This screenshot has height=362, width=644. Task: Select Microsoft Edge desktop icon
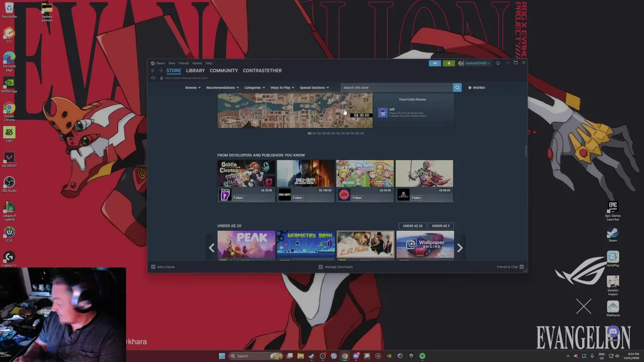point(9,62)
